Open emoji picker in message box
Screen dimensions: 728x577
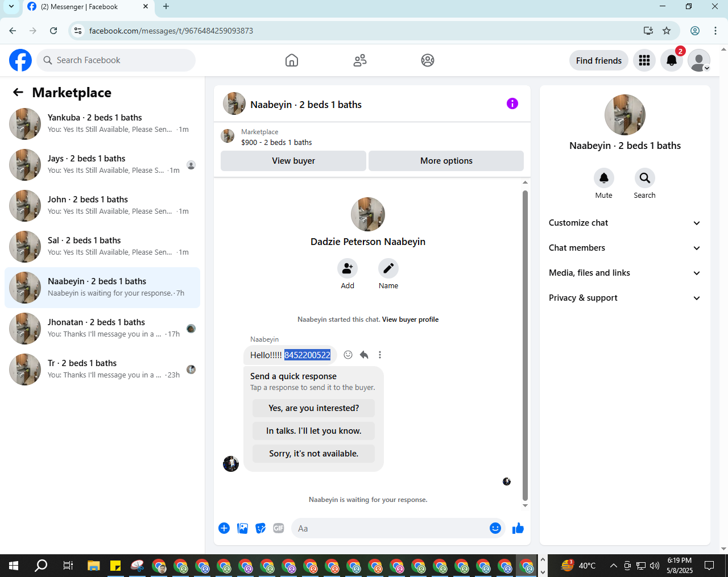(495, 528)
